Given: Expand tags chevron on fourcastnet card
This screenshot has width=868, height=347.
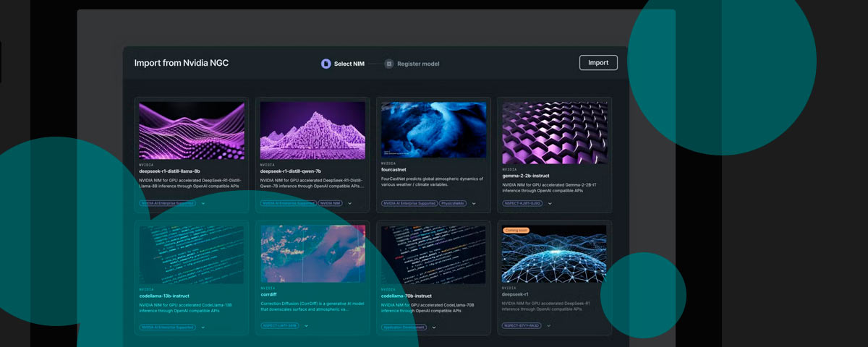Looking at the screenshot, I should pos(474,204).
